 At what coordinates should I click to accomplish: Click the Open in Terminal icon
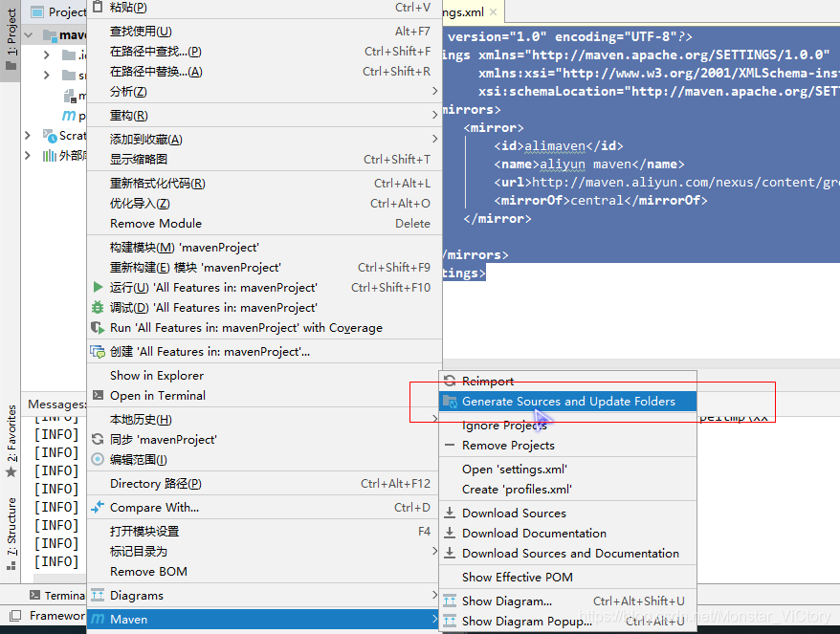(x=98, y=395)
